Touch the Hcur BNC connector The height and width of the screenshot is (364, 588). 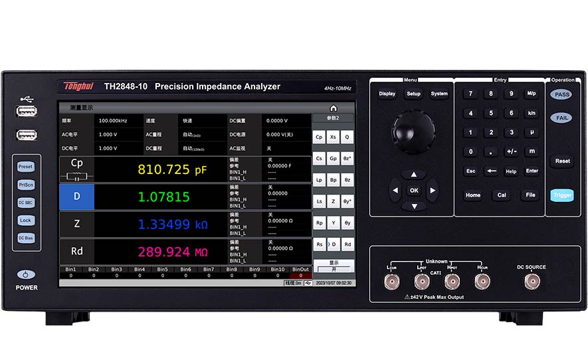click(x=482, y=282)
